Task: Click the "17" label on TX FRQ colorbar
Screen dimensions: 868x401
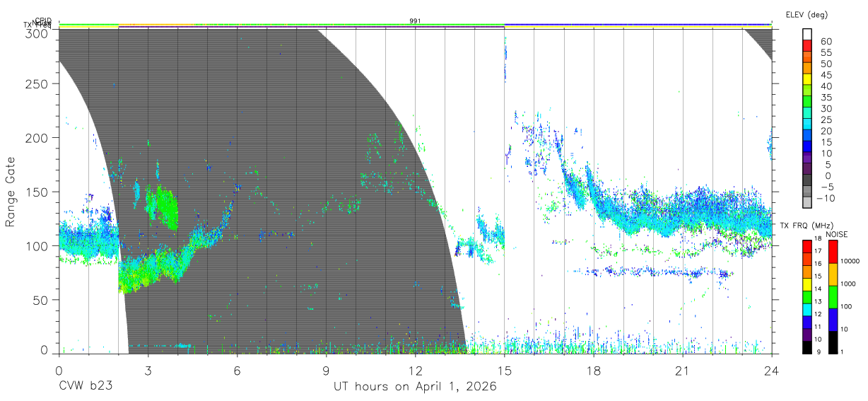Action: [x=818, y=251]
